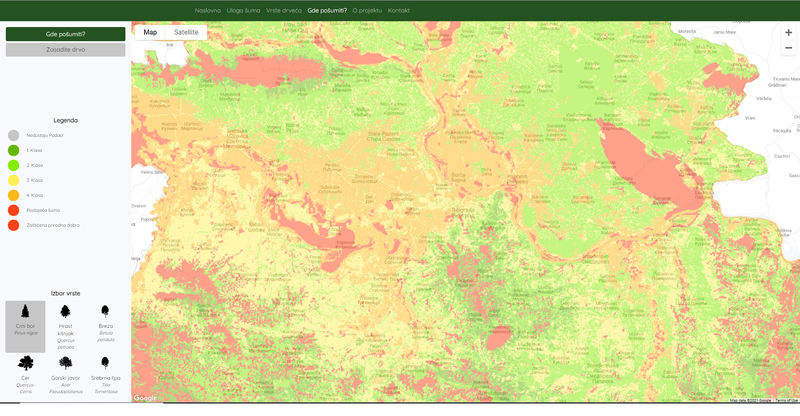The width and height of the screenshot is (800, 416).
Task: Click the red Postojeća šuma legend swatch
Action: (13, 210)
